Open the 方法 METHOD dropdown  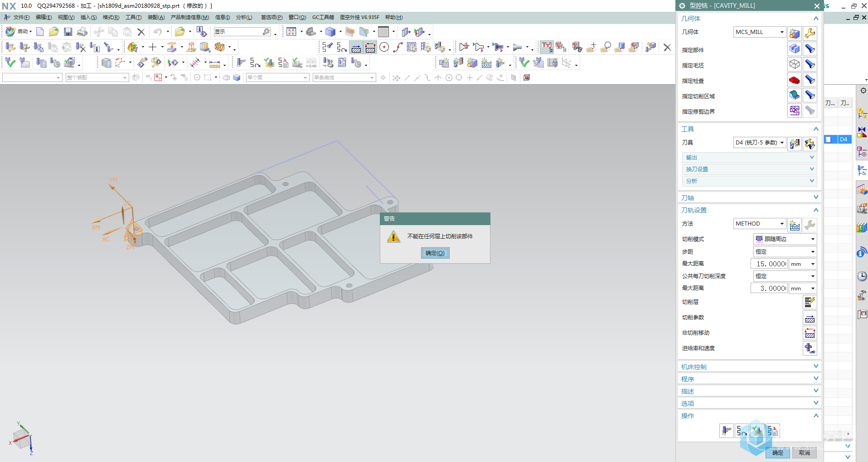coord(759,223)
